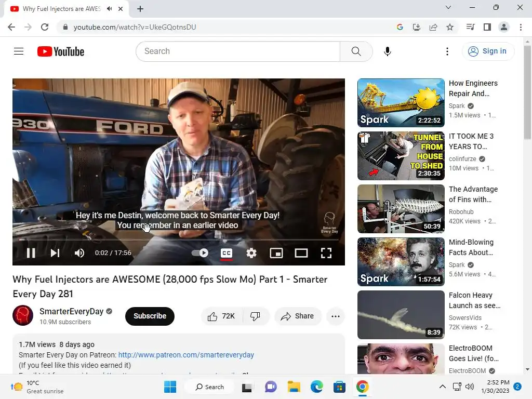This screenshot has width=532, height=399.
Task: Open the search tabs chevron
Action: click(x=448, y=7)
